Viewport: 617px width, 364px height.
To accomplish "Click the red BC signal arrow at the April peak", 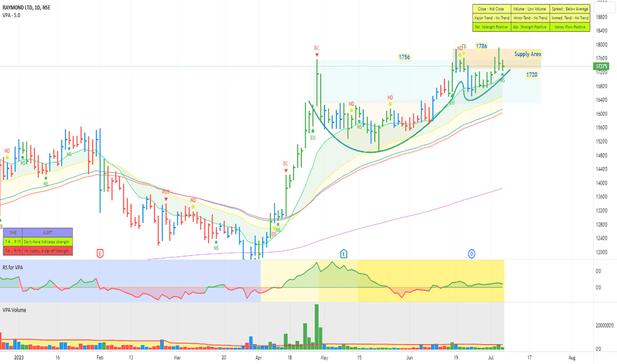I will coord(316,55).
